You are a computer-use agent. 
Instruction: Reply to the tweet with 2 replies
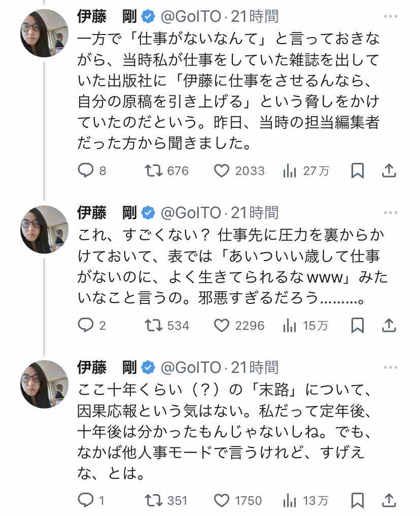[92, 325]
